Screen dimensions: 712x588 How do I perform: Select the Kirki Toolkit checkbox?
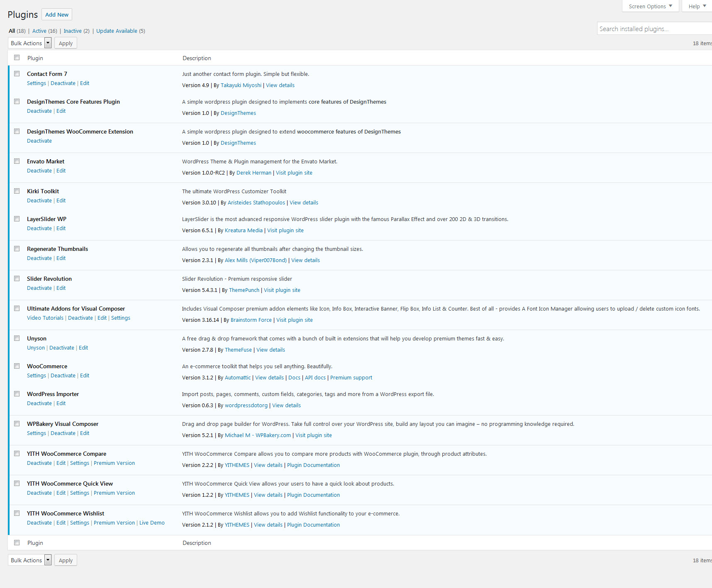[x=17, y=191]
